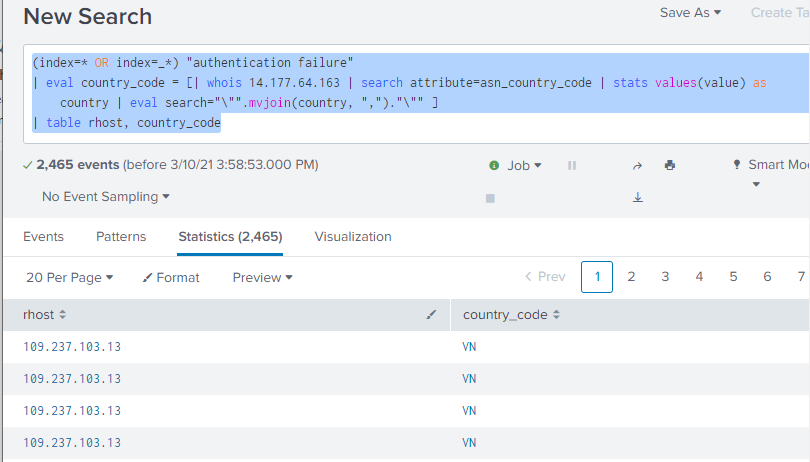Switch to the Events tab
810x462 pixels.
pos(43,237)
